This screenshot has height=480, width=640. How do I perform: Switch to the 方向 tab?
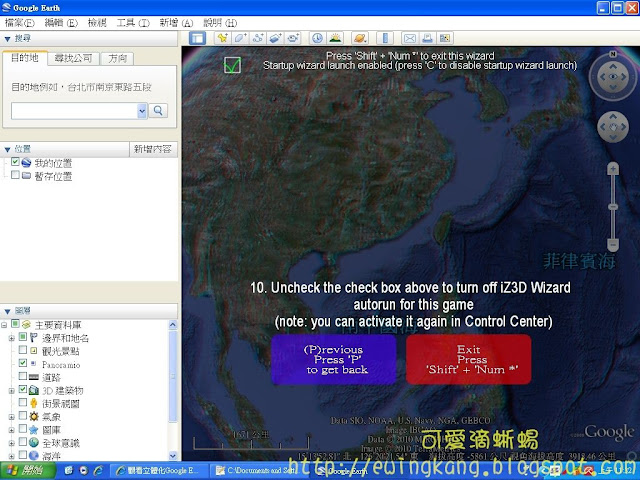[x=118, y=58]
